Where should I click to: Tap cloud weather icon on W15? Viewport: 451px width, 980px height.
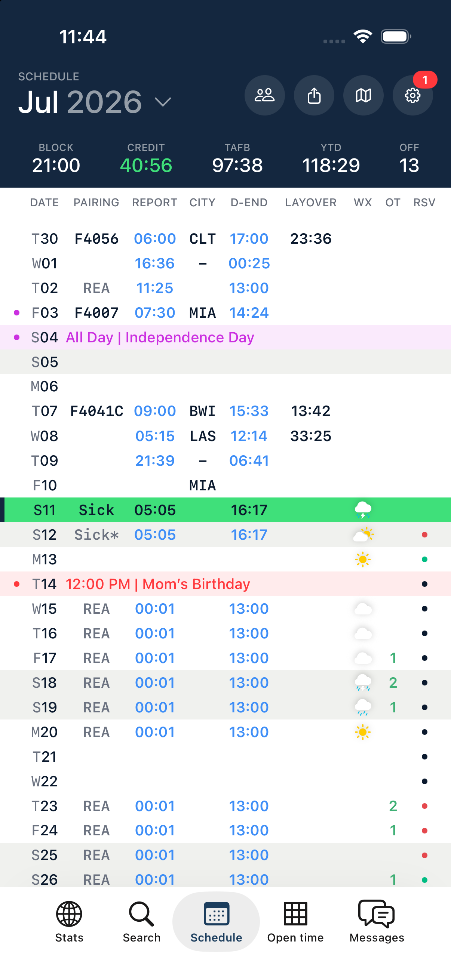pos(363,609)
